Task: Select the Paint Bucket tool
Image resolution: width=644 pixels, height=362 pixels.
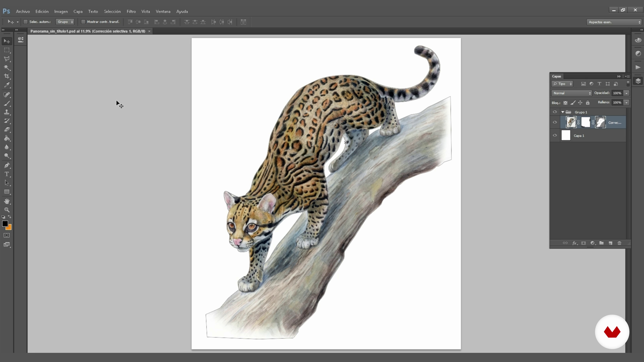Action: pos(7,138)
